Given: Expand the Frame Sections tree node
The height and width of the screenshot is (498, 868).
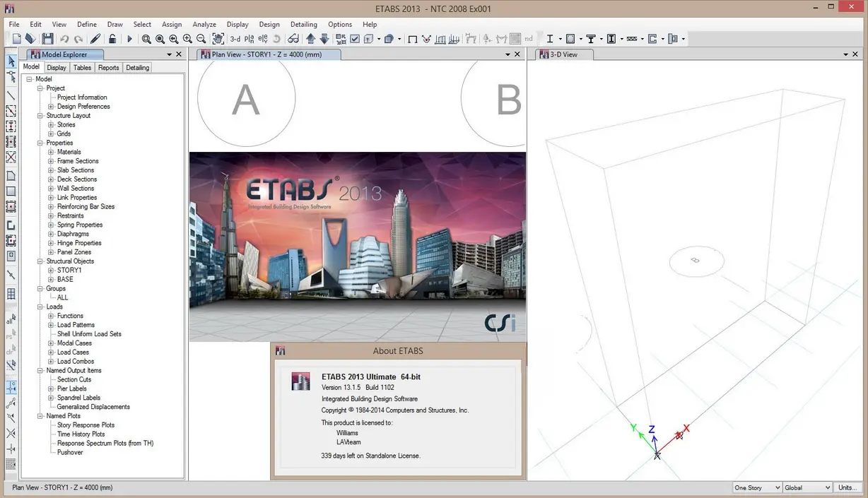Looking at the screenshot, I should click(51, 161).
